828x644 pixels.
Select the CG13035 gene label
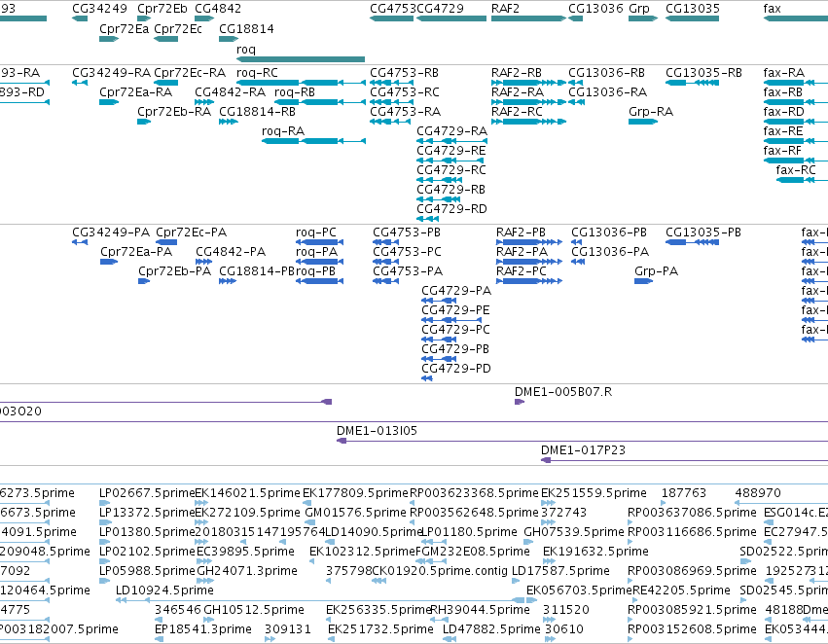point(693,9)
